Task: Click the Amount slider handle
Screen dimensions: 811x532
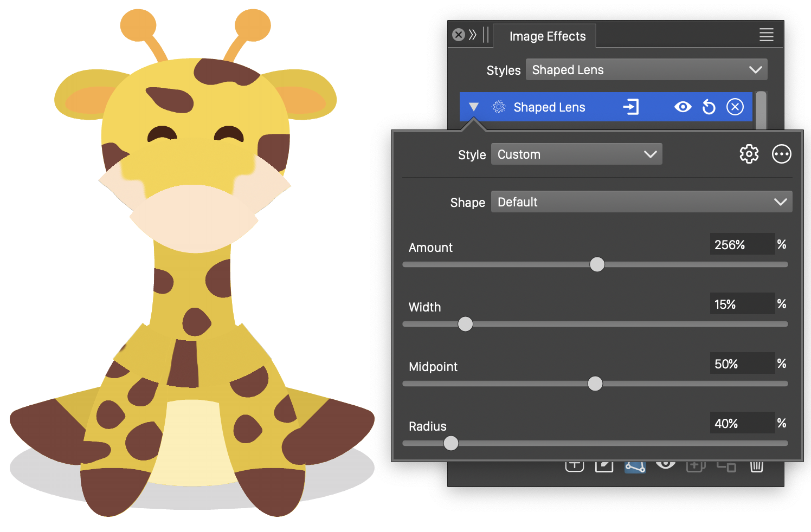Action: [x=597, y=264]
